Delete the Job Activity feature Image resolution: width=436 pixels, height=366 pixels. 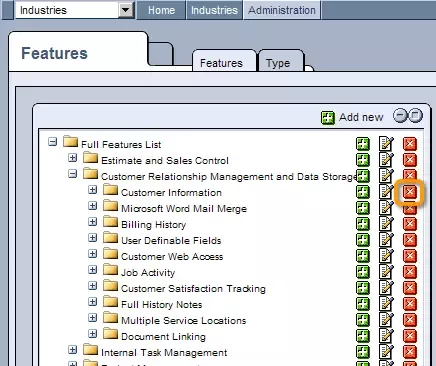[x=410, y=272]
